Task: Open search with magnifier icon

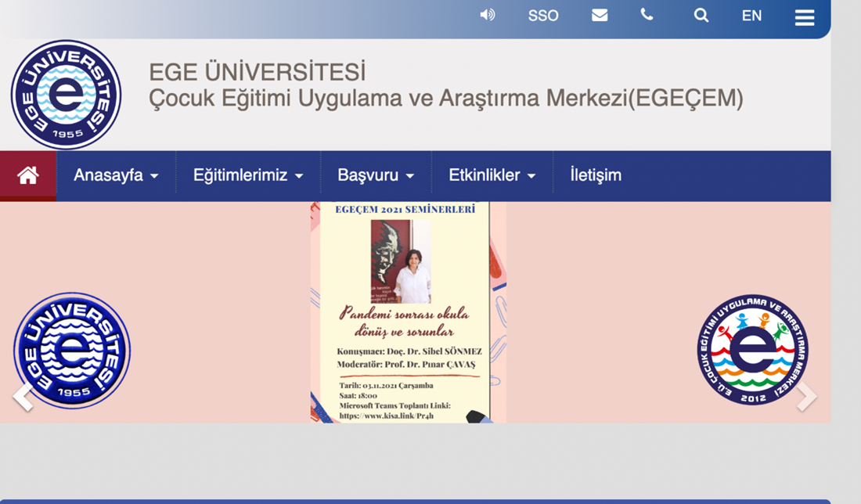Action: coord(701,15)
